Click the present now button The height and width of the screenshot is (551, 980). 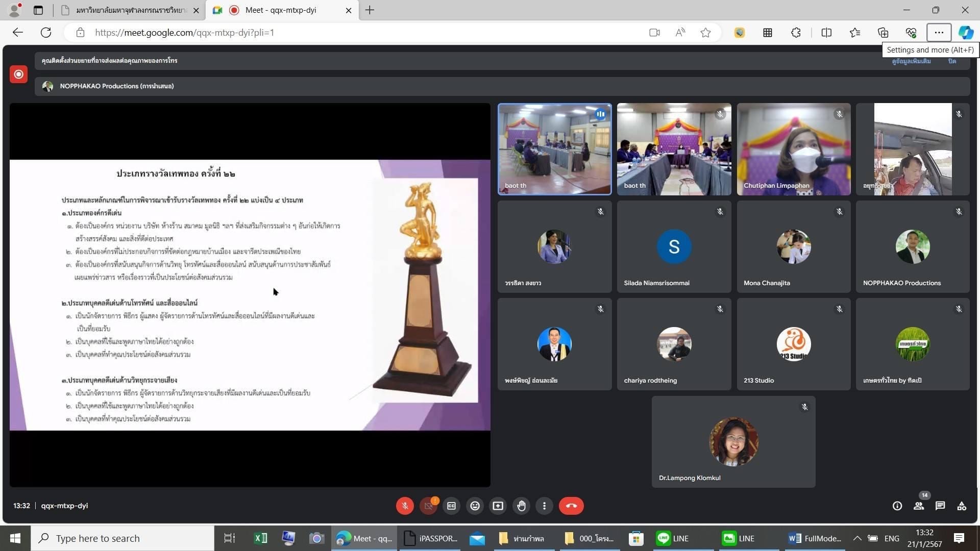tap(498, 506)
